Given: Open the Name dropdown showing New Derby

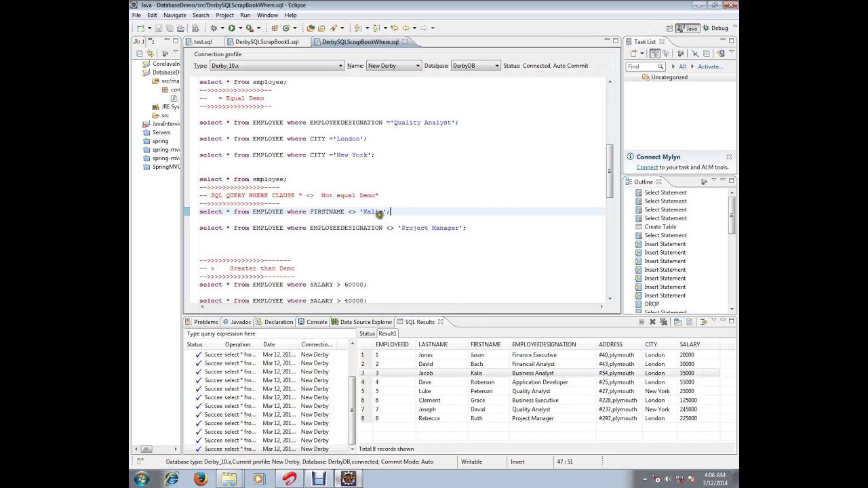Looking at the screenshot, I should click(393, 66).
